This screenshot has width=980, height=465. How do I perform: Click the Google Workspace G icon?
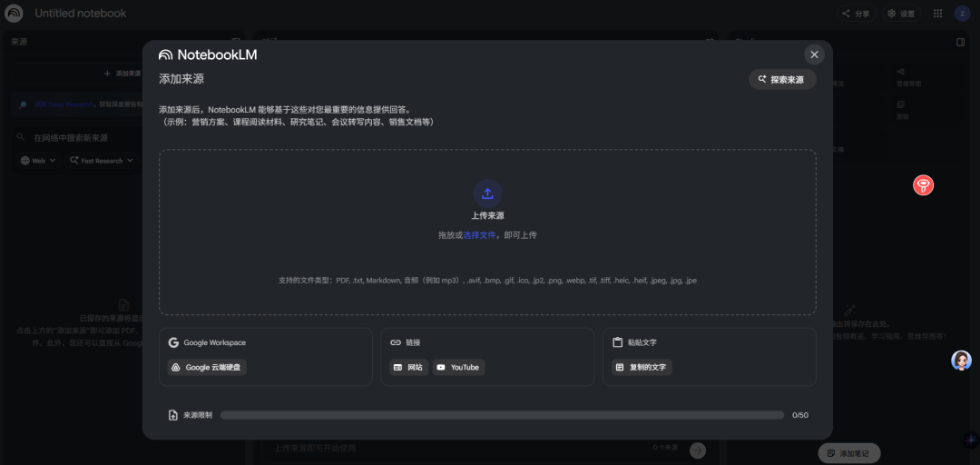click(x=173, y=342)
